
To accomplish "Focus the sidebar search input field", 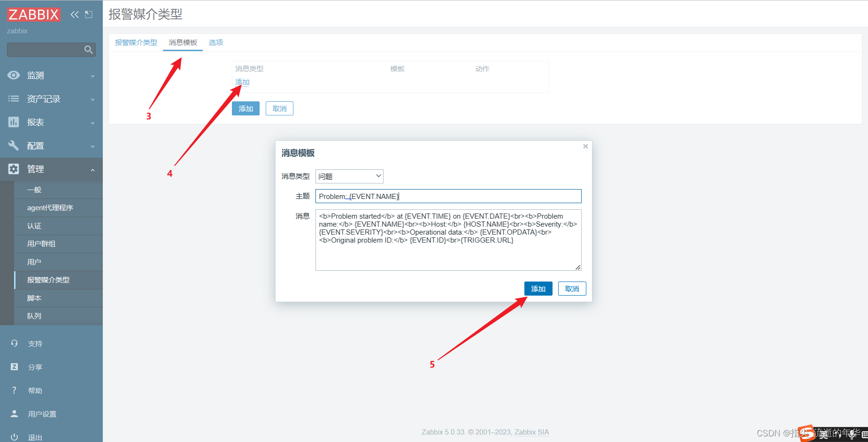I will point(46,50).
